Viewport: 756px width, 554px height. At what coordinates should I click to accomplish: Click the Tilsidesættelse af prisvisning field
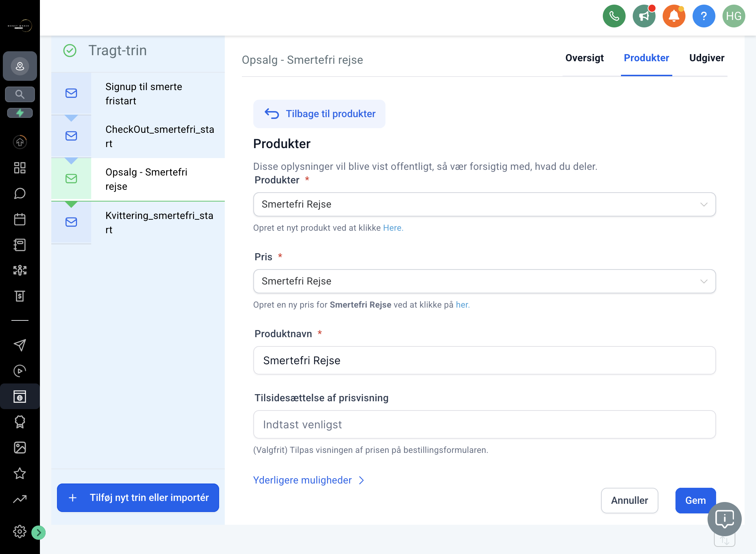tap(484, 424)
